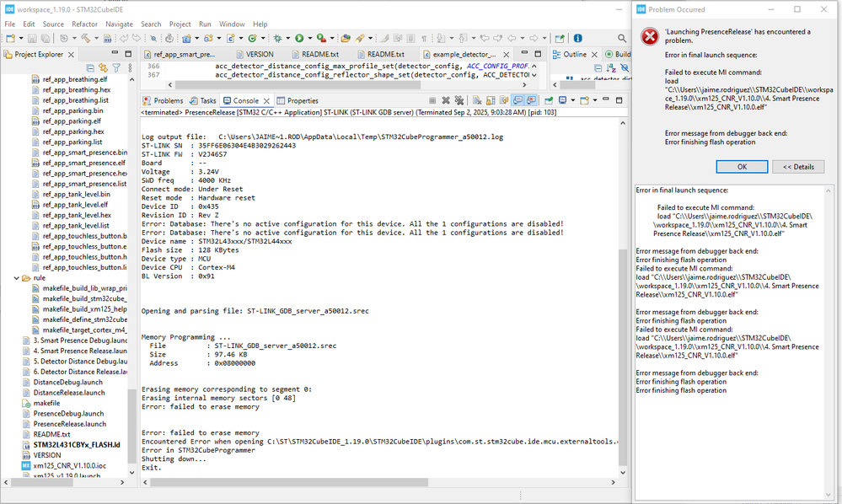842x504 pixels.
Task: Click OK in the error dialog
Action: [742, 167]
